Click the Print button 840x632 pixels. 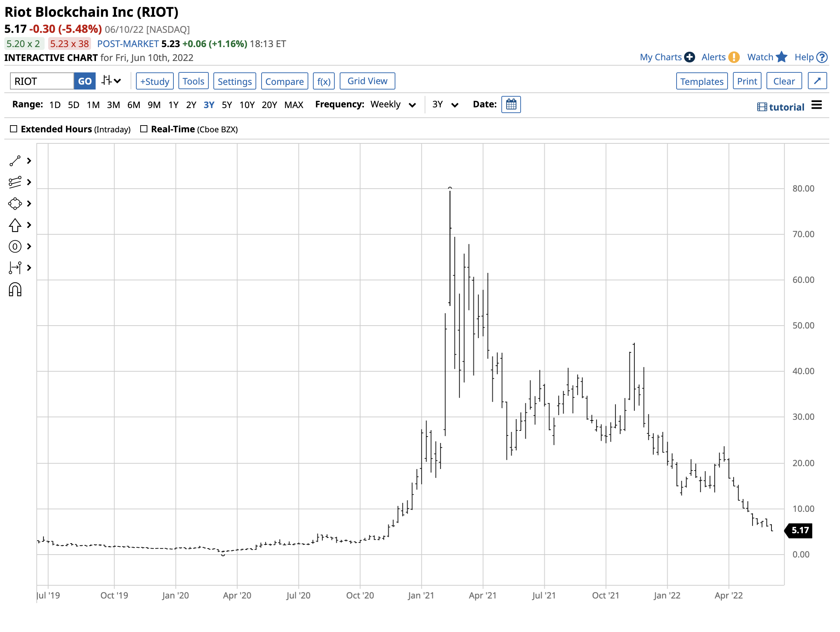747,81
